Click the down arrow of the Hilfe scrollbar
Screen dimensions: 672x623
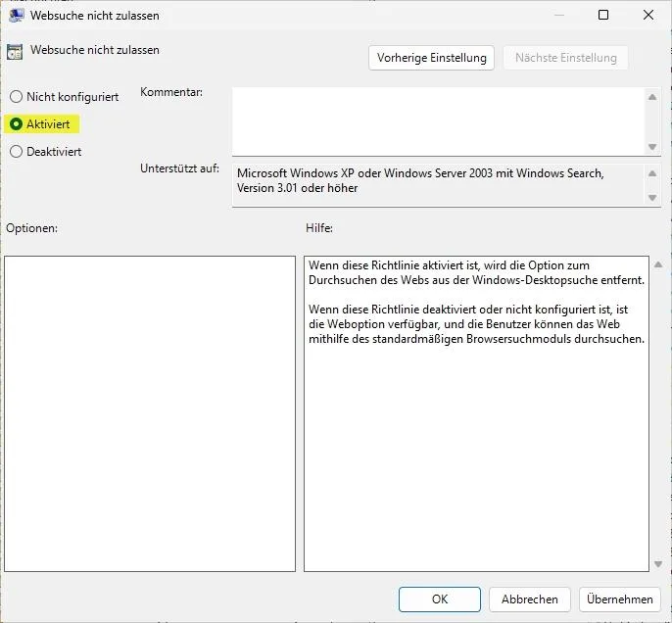pos(656,563)
